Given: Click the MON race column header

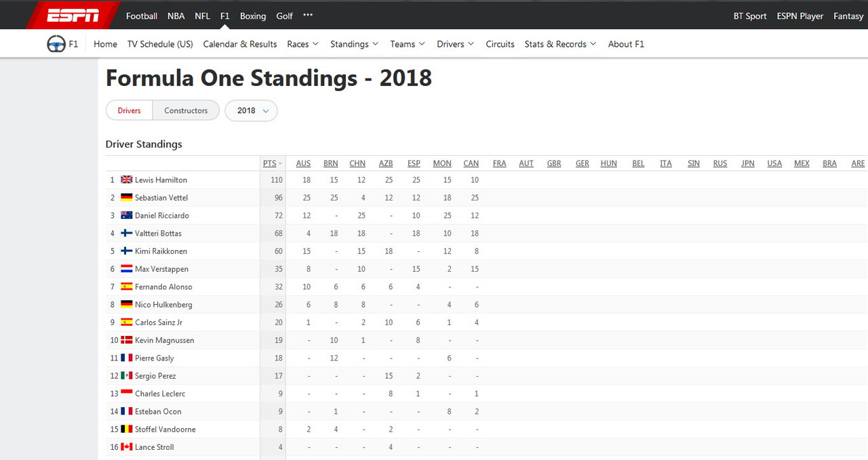Looking at the screenshot, I should pyautogui.click(x=442, y=163).
